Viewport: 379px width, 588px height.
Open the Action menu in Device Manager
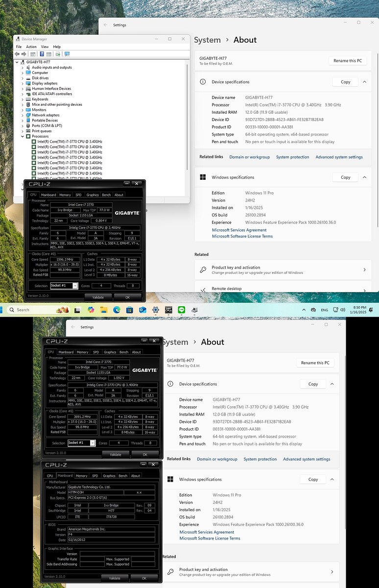tap(31, 47)
